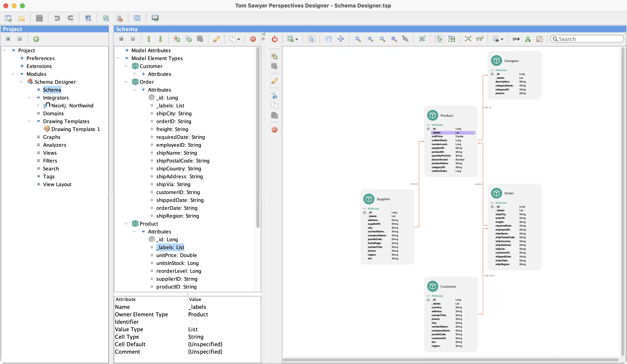This screenshot has height=364, width=627.
Task: Click the red delete icon in vertical toolbar
Action: pos(275,130)
